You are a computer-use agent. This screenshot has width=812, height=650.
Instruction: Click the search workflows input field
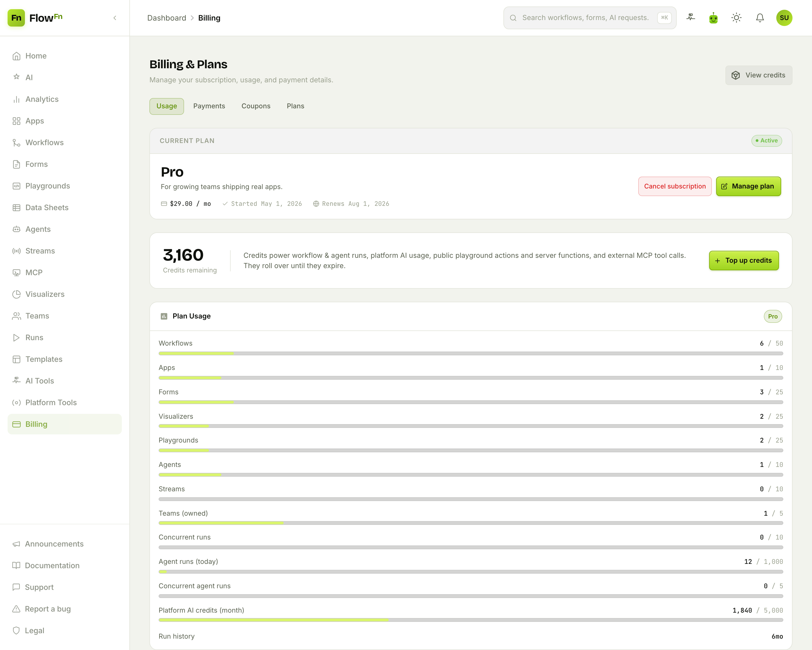click(x=590, y=18)
